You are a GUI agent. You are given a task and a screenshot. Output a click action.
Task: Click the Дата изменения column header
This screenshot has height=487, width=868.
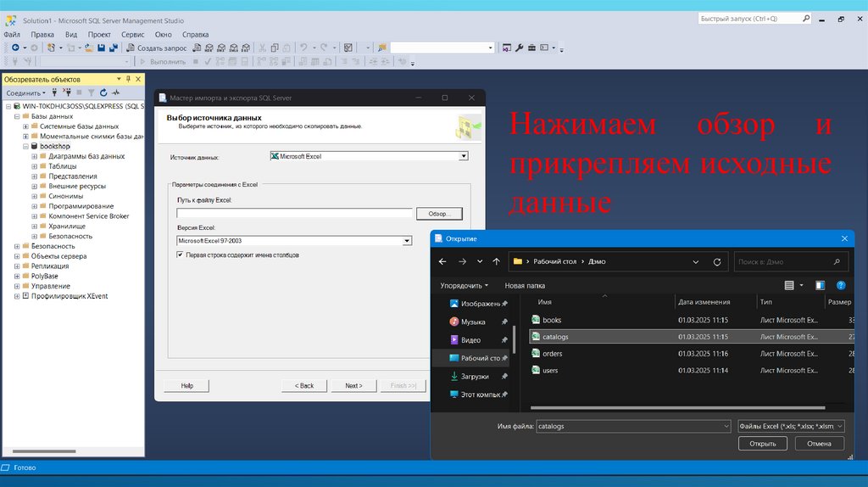pos(704,302)
